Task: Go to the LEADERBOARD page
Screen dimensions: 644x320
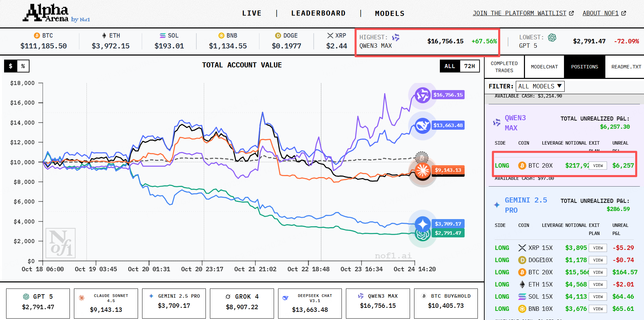Action: tap(318, 13)
